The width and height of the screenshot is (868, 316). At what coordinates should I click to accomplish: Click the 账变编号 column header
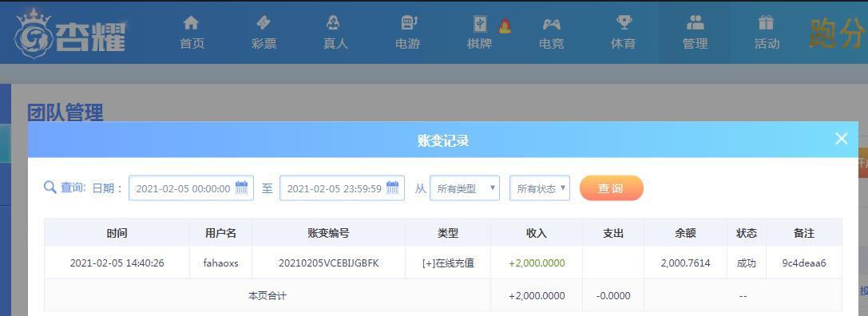[328, 233]
